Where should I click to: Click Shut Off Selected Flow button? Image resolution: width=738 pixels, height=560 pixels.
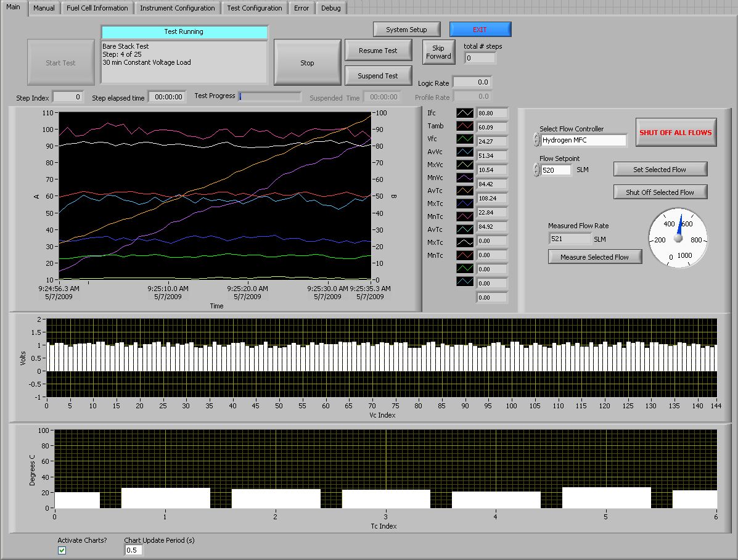pos(660,192)
